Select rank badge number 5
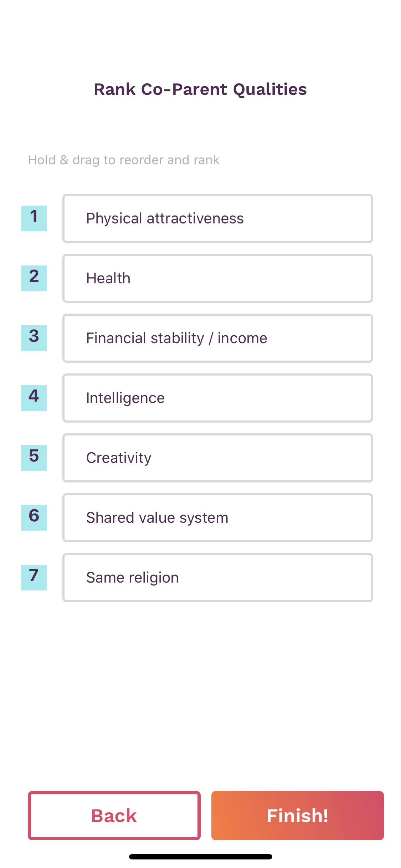The image size is (401, 868). (x=34, y=458)
